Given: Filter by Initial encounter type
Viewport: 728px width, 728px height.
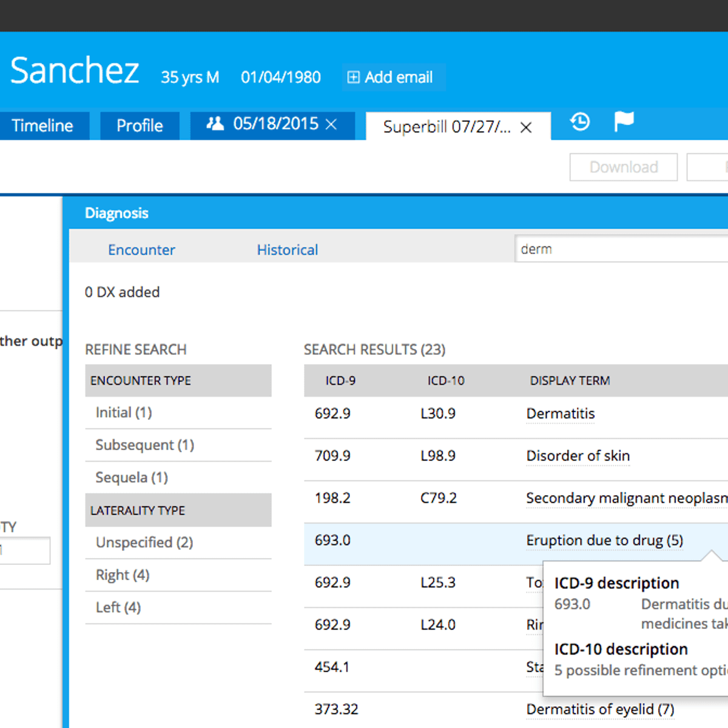Looking at the screenshot, I should tap(124, 413).
